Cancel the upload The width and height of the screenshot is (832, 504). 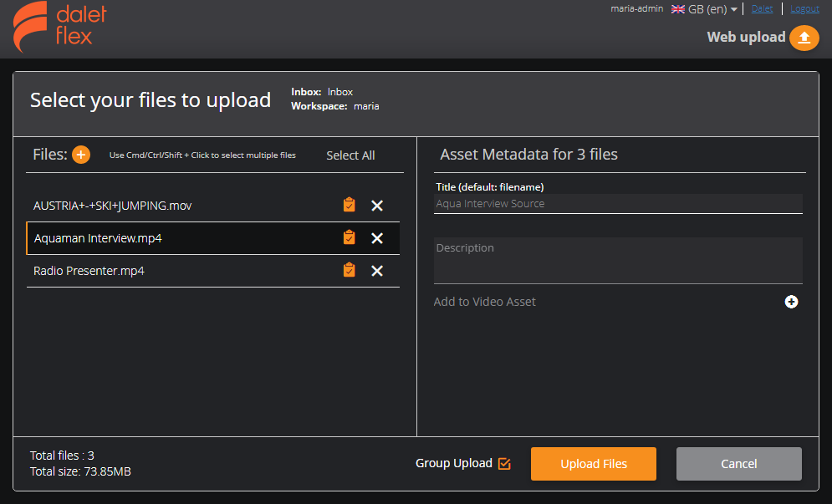[x=738, y=463]
